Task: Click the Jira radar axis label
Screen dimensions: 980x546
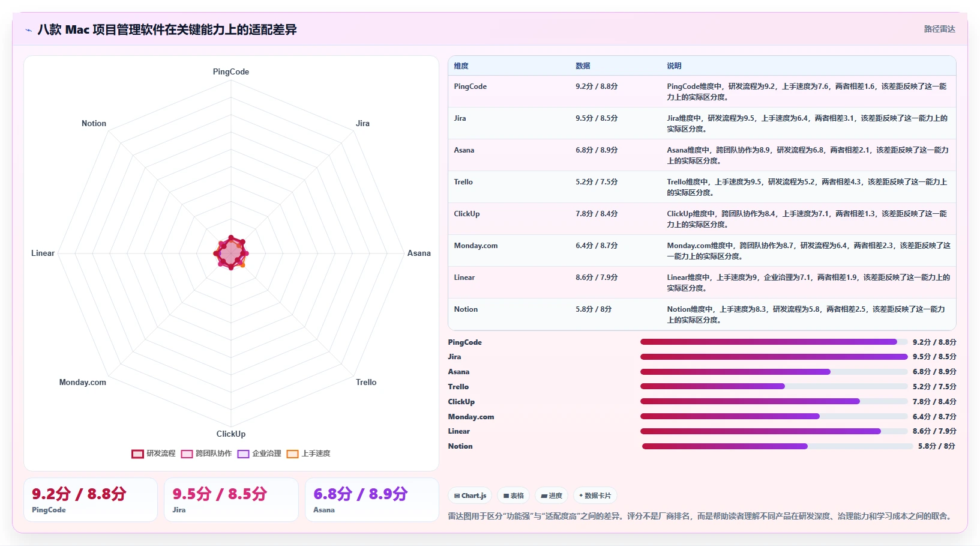Action: point(362,123)
